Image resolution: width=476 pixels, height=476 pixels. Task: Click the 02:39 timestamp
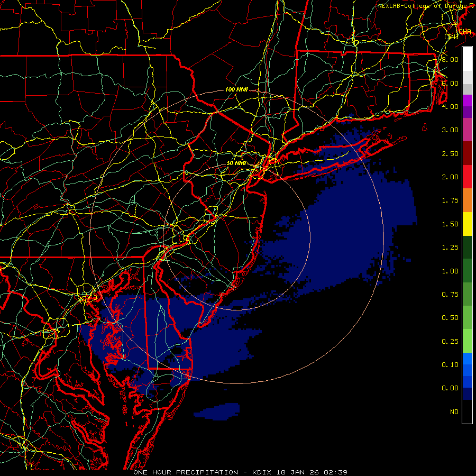[x=336, y=472]
